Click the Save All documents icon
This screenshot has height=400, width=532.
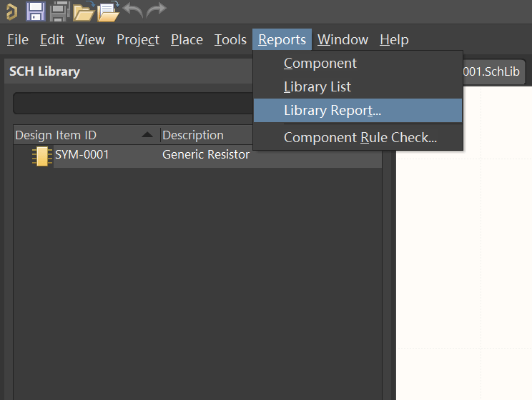point(59,11)
